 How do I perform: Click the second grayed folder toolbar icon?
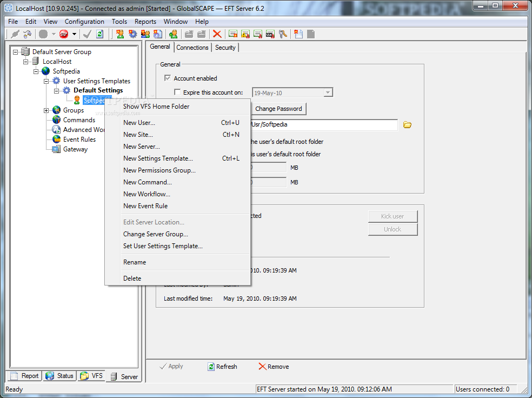[202, 34]
